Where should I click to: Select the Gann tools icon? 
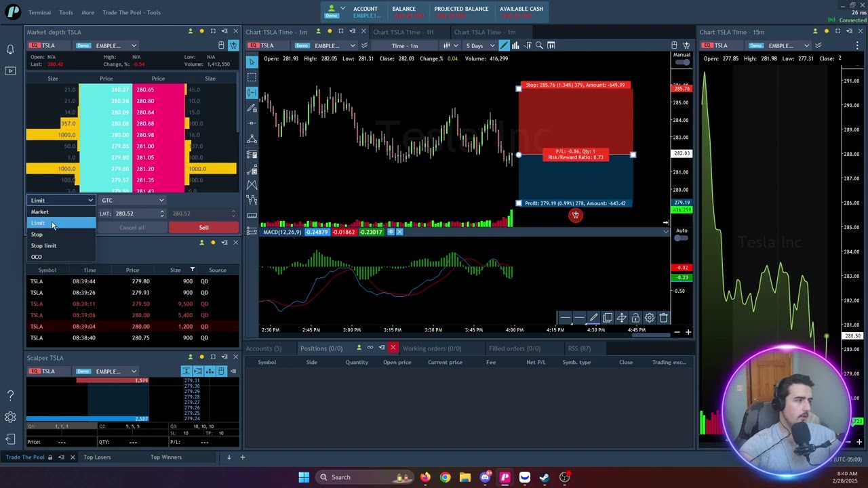coord(252,170)
